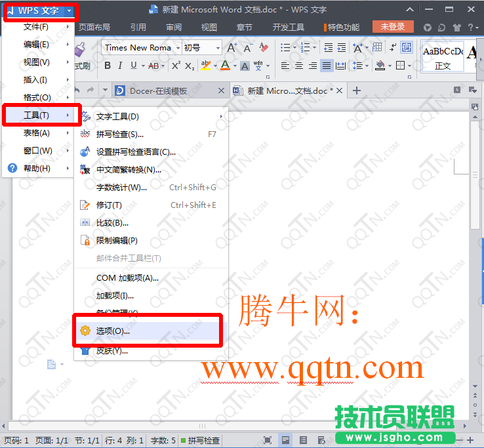Expand the 文字工具(D) submenu

[x=151, y=117]
